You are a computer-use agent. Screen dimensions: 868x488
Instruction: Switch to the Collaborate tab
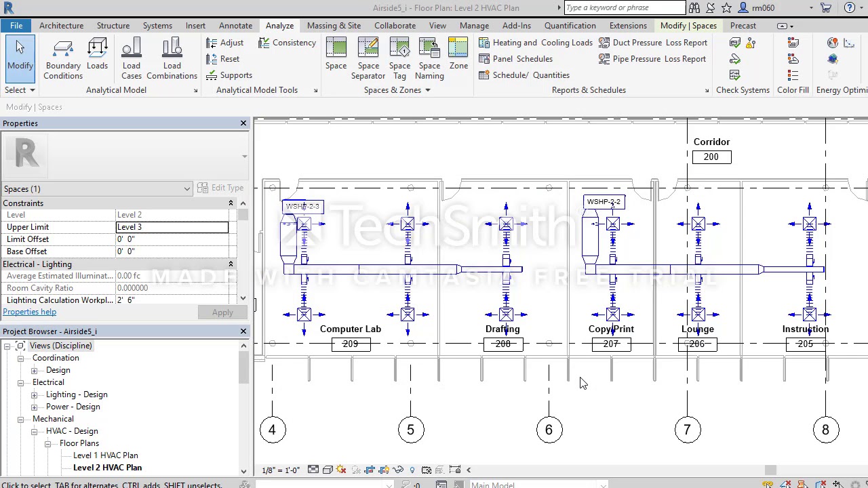pyautogui.click(x=395, y=26)
